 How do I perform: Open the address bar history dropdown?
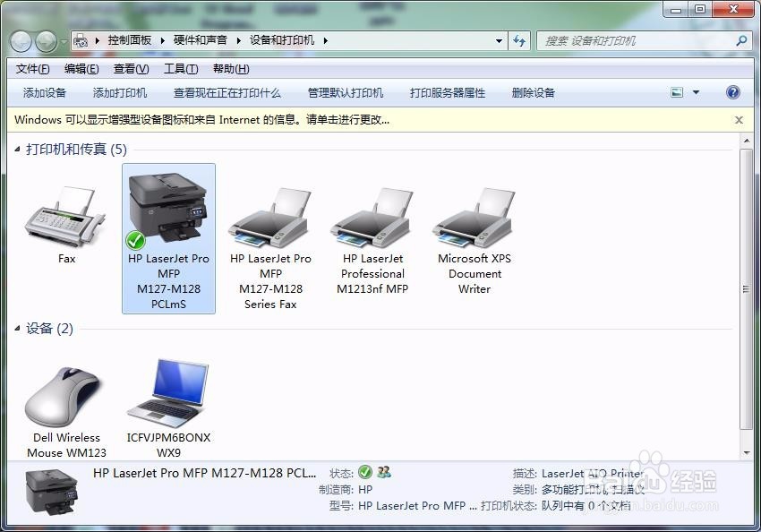click(499, 41)
